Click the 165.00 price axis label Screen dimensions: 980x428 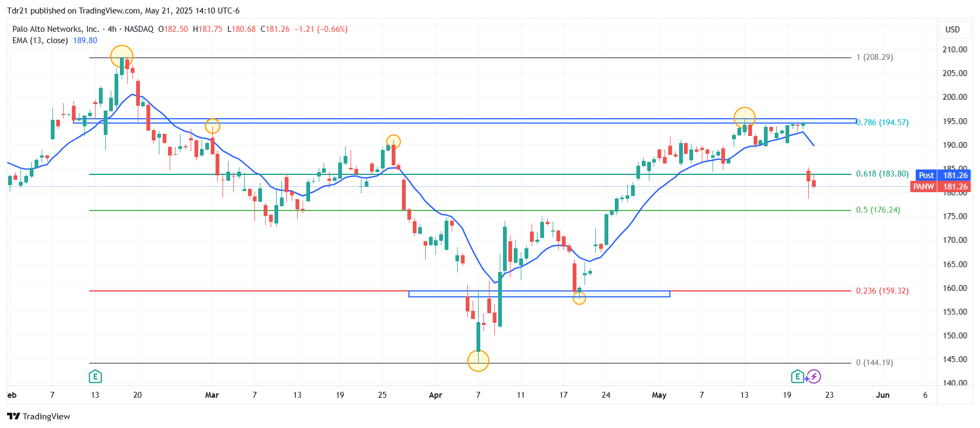pyautogui.click(x=955, y=264)
